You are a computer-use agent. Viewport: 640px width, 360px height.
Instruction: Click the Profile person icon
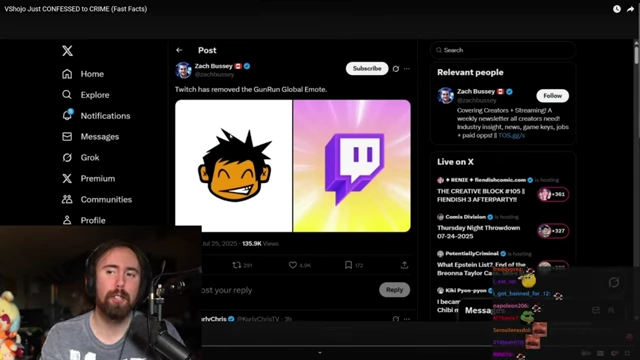(67, 220)
